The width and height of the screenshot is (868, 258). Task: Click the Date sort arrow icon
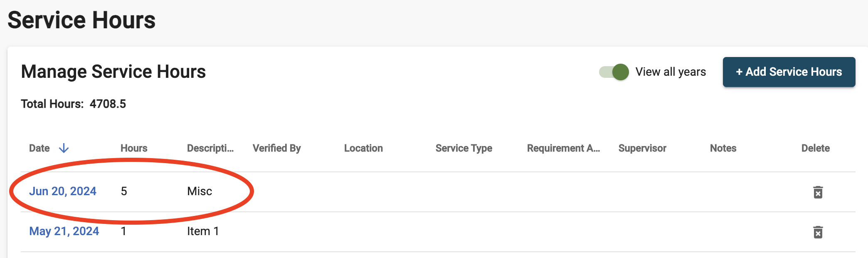[64, 148]
